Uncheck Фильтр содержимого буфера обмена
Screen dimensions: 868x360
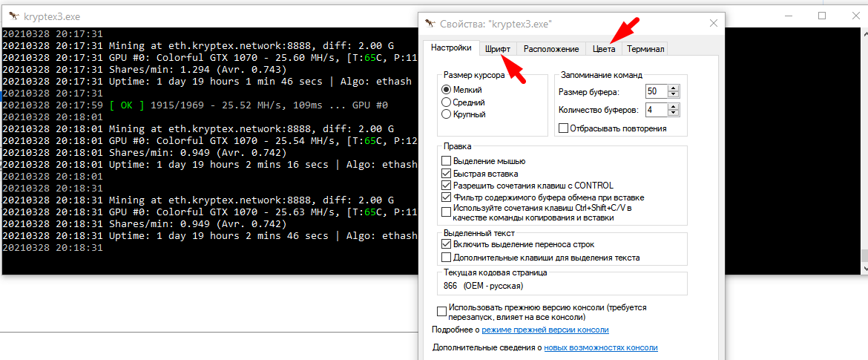(x=446, y=197)
